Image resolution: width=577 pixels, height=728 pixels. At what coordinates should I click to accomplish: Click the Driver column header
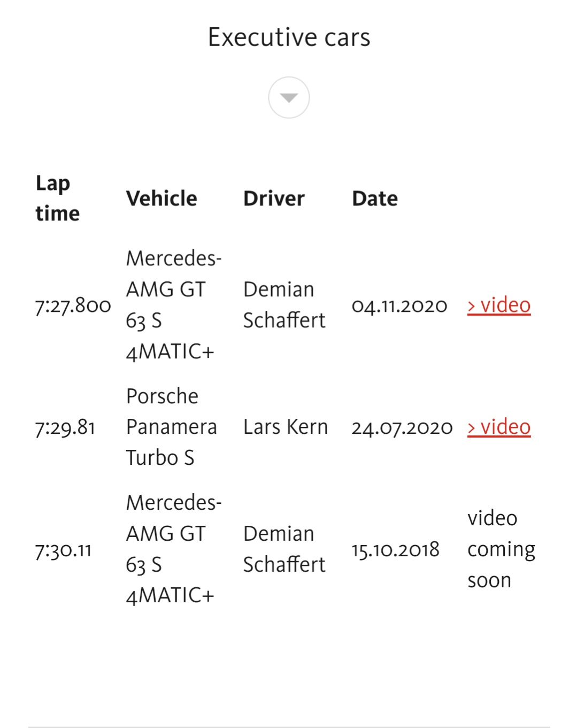pyautogui.click(x=274, y=198)
